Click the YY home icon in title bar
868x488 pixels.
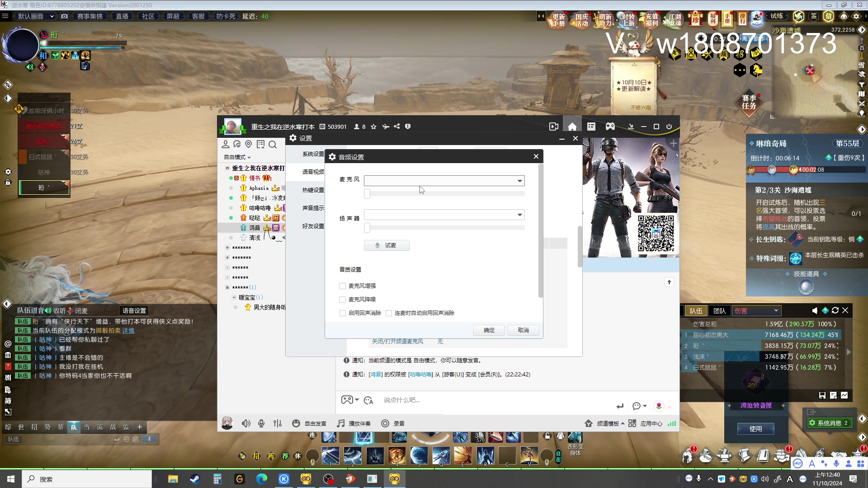pos(572,127)
